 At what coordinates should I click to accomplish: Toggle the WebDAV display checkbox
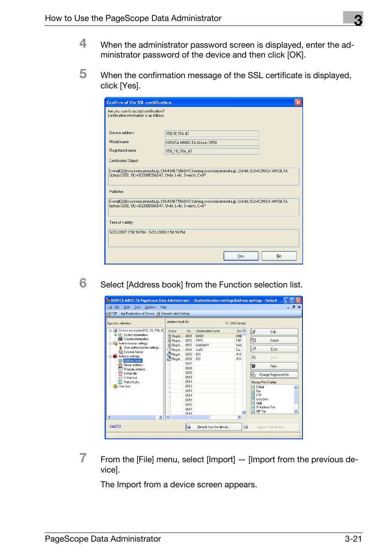253,399
